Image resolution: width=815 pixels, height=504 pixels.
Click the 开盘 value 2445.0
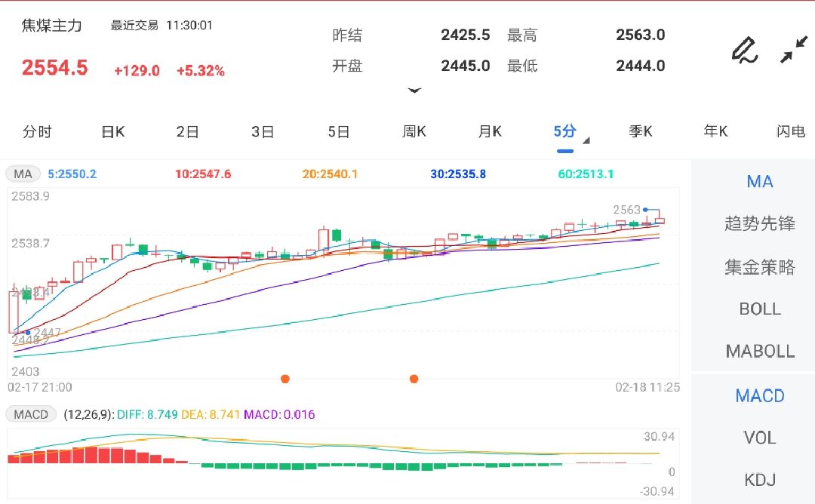tap(465, 66)
